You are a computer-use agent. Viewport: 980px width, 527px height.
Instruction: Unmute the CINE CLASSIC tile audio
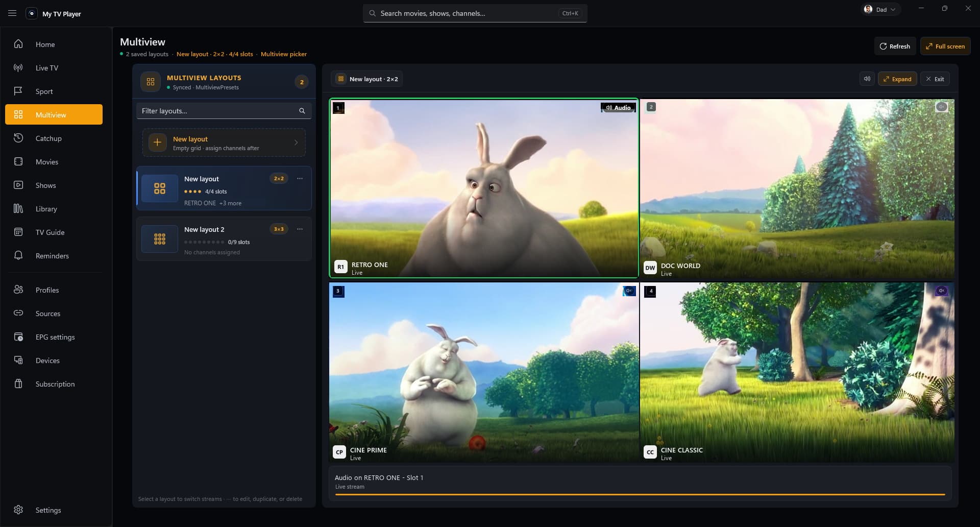tap(942, 291)
